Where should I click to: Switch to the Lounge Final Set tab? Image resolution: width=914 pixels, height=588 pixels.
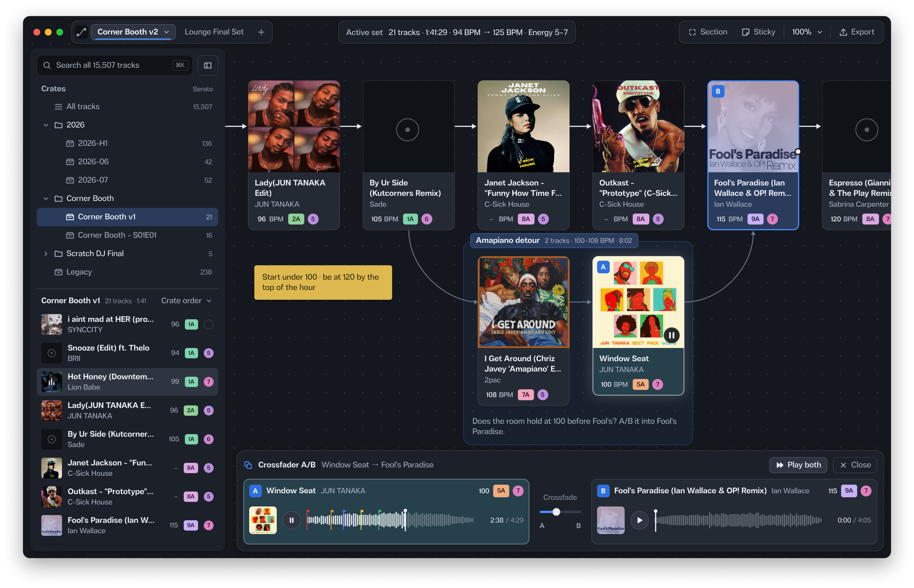coord(214,32)
